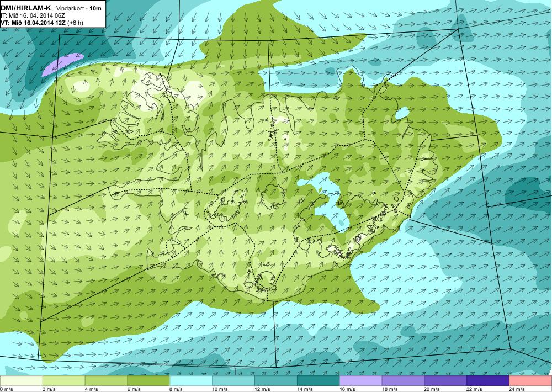The height and width of the screenshot is (392, 552).
Task: Click the "VT: Mið 16.04.2014 12Z" valid time
Action: pos(33,23)
